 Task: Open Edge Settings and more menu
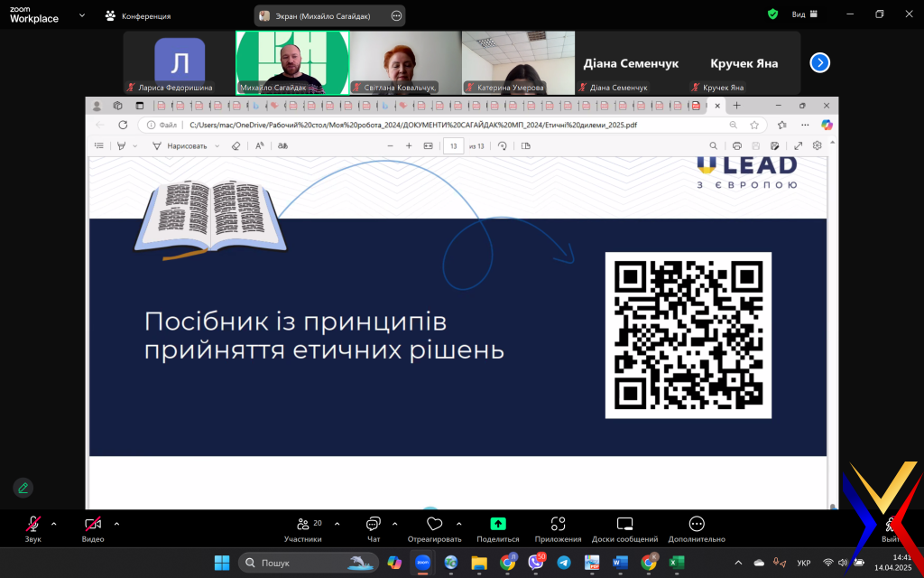coord(804,125)
